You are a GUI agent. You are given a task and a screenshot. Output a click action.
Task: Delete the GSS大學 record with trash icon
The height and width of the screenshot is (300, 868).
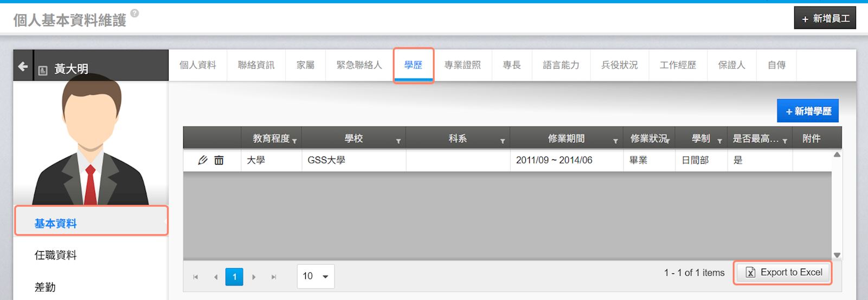(x=219, y=160)
